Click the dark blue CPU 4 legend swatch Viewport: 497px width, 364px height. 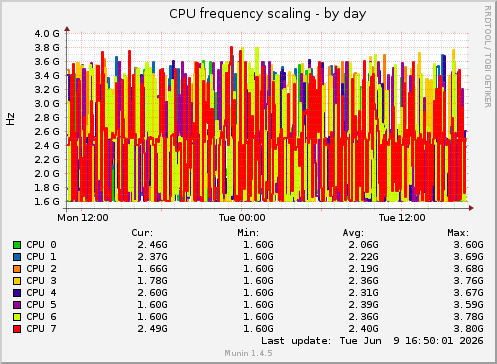click(17, 293)
